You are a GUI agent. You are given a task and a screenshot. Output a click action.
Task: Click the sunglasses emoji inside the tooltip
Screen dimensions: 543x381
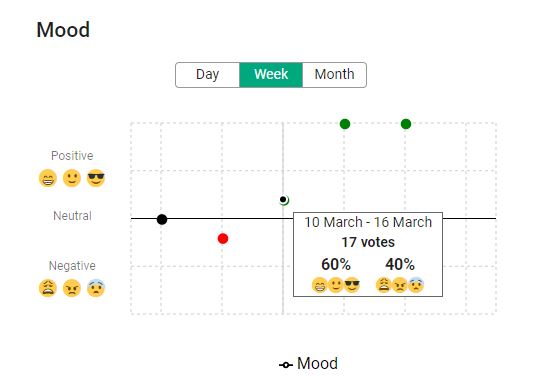352,285
